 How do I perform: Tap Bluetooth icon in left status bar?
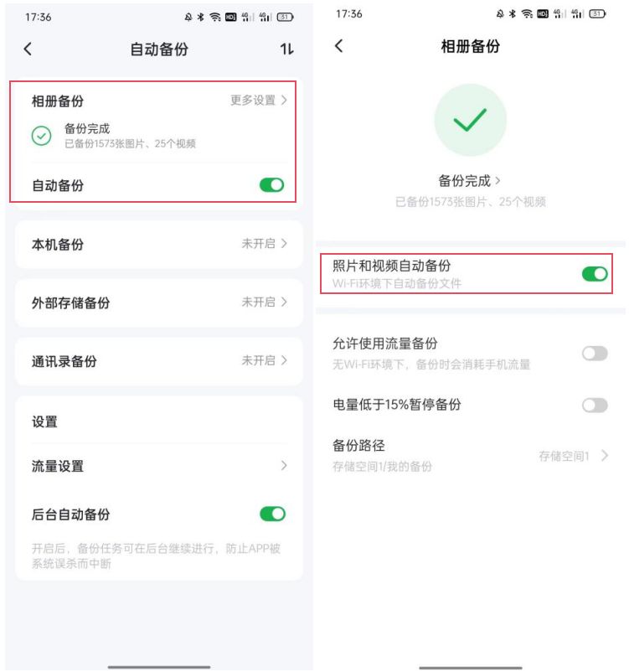pos(200,17)
